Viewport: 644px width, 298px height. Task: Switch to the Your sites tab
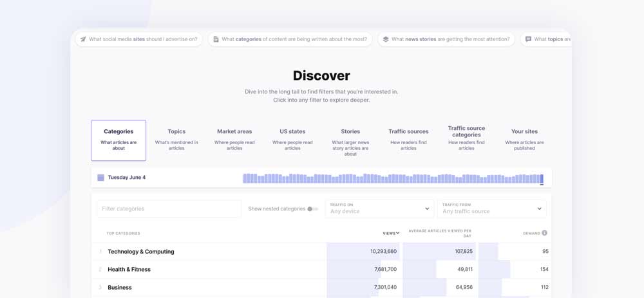(524, 140)
